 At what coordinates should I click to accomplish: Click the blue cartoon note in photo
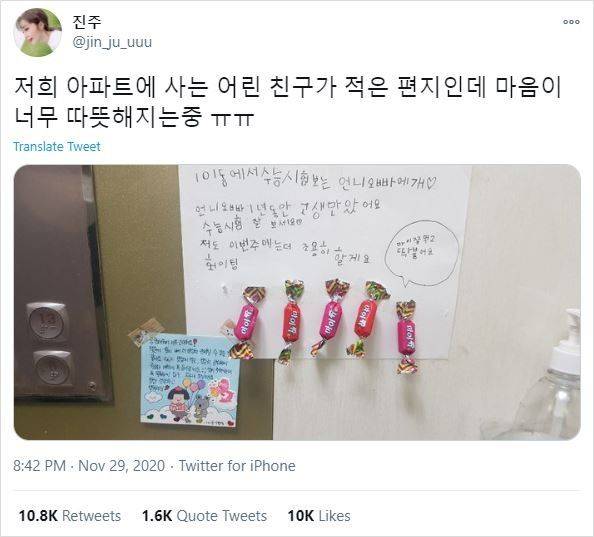click(x=190, y=380)
